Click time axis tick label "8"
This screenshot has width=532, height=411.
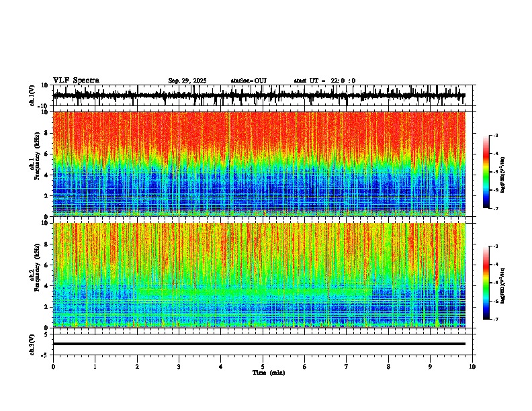388,367
